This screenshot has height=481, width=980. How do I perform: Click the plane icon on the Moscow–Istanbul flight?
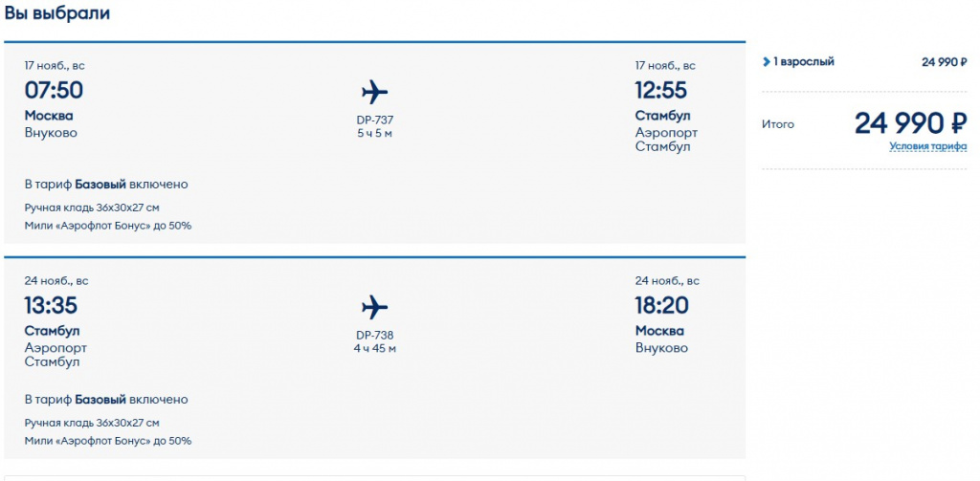click(374, 92)
